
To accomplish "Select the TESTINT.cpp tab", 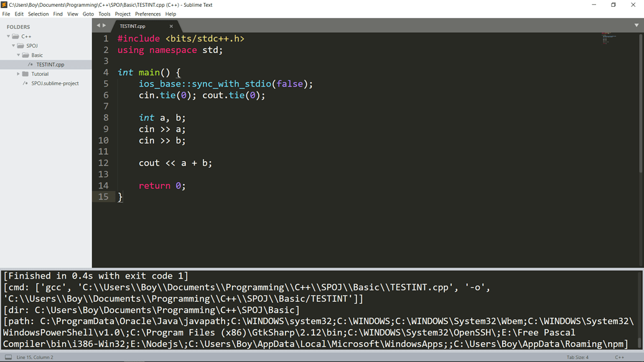I will (133, 26).
